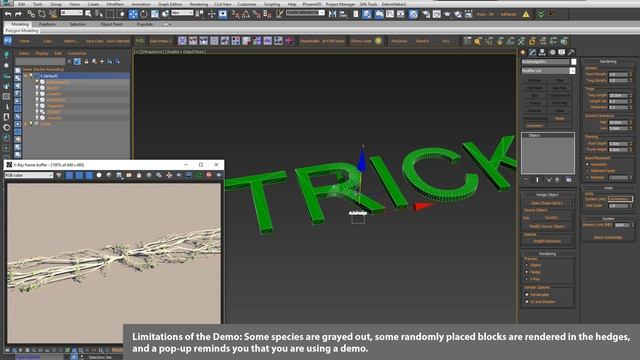
Task: Click the Mirror tool icon
Action: pos(332,14)
